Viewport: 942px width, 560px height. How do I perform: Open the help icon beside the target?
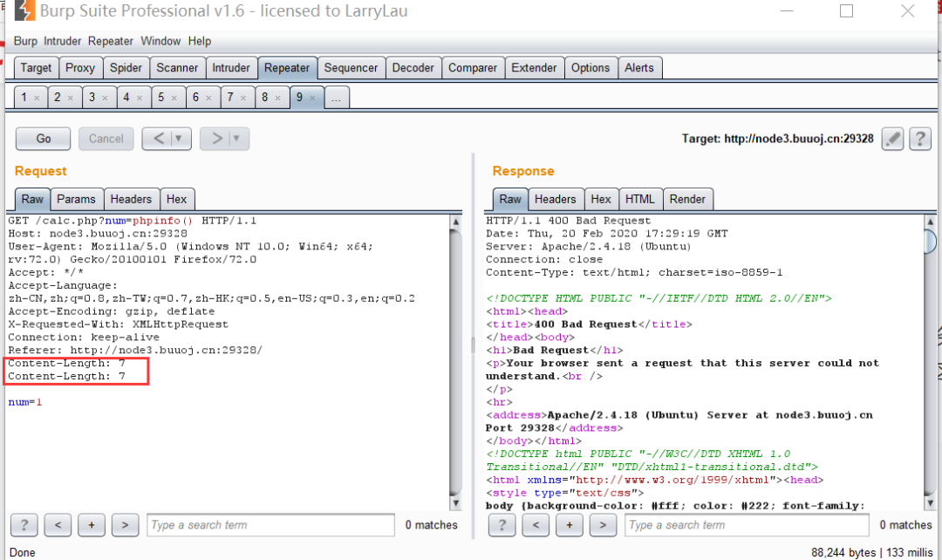(920, 139)
